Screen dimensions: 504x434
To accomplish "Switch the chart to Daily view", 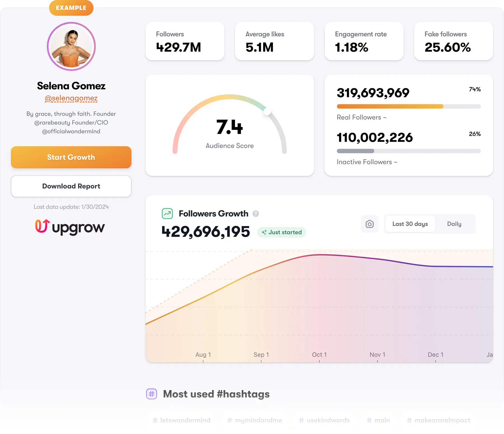I will [454, 224].
